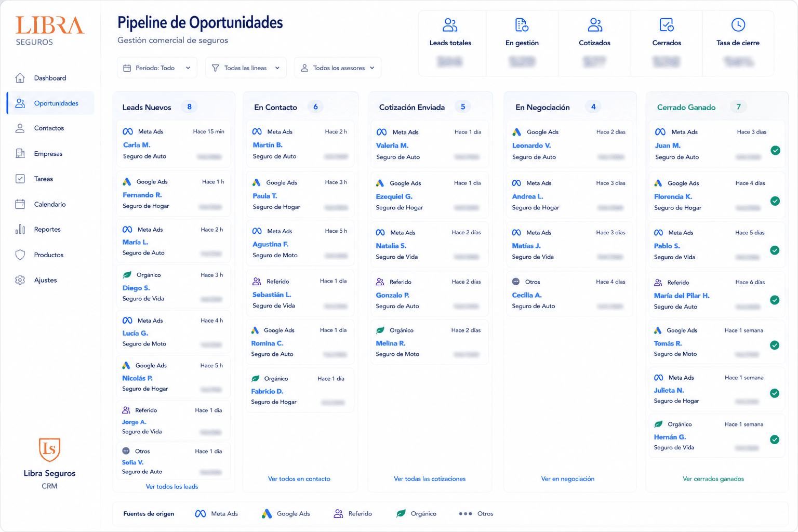Click the Otros dots icon in source legend
The height and width of the screenshot is (532, 798).
click(x=465, y=514)
